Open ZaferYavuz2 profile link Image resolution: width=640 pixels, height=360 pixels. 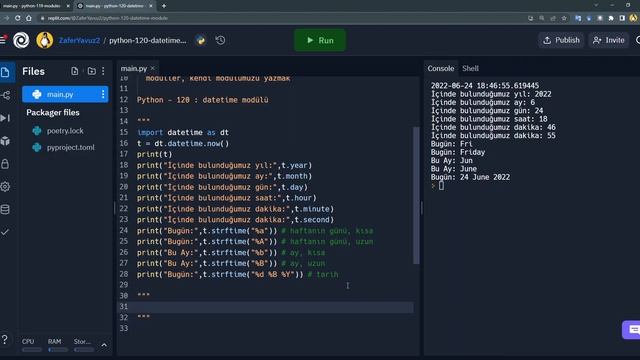pyautogui.click(x=79, y=40)
